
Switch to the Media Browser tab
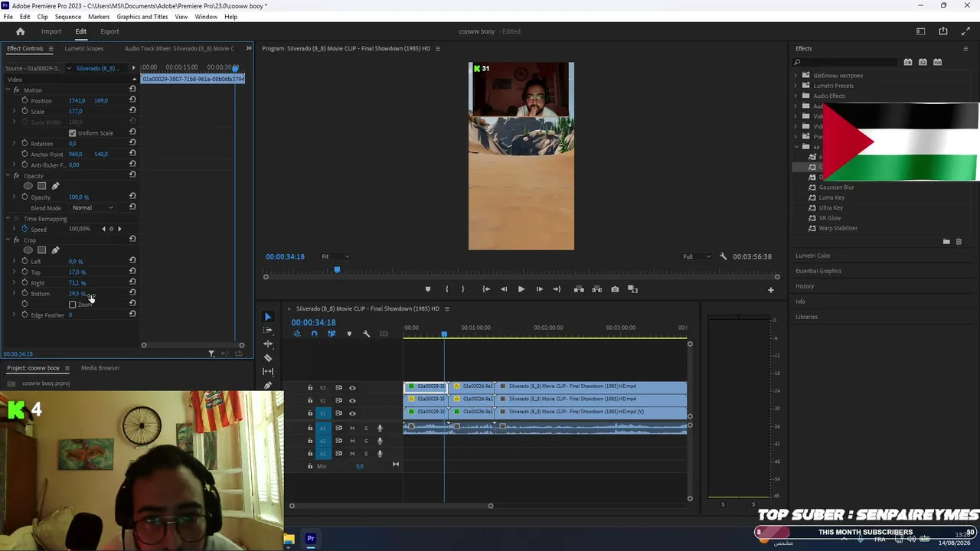[100, 368]
